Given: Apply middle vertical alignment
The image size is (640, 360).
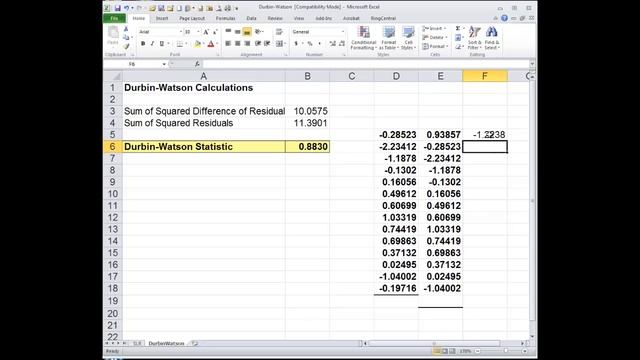Looking at the screenshot, I should pos(238,31).
